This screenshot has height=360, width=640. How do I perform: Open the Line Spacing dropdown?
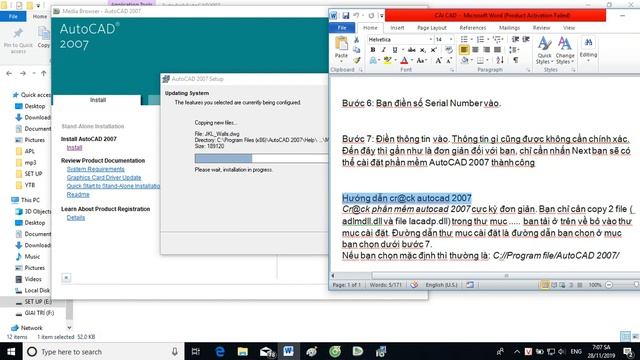pyautogui.click(x=514, y=50)
